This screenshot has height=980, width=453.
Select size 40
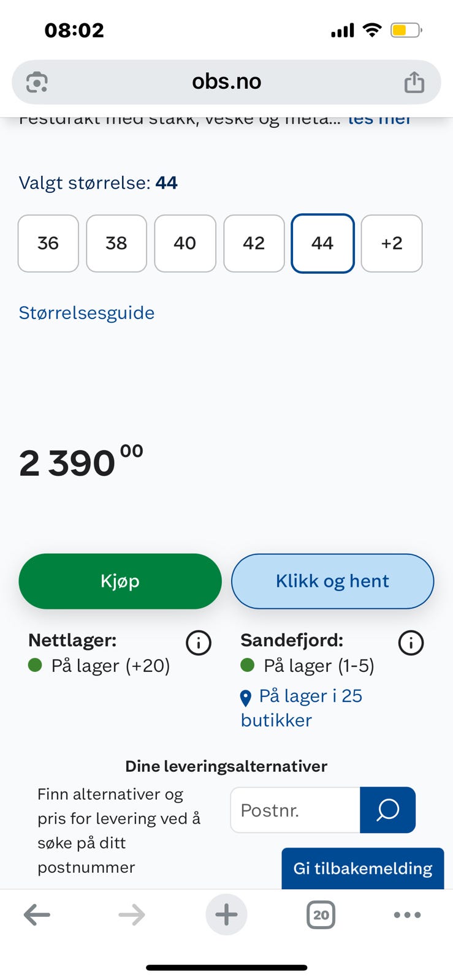[185, 243]
